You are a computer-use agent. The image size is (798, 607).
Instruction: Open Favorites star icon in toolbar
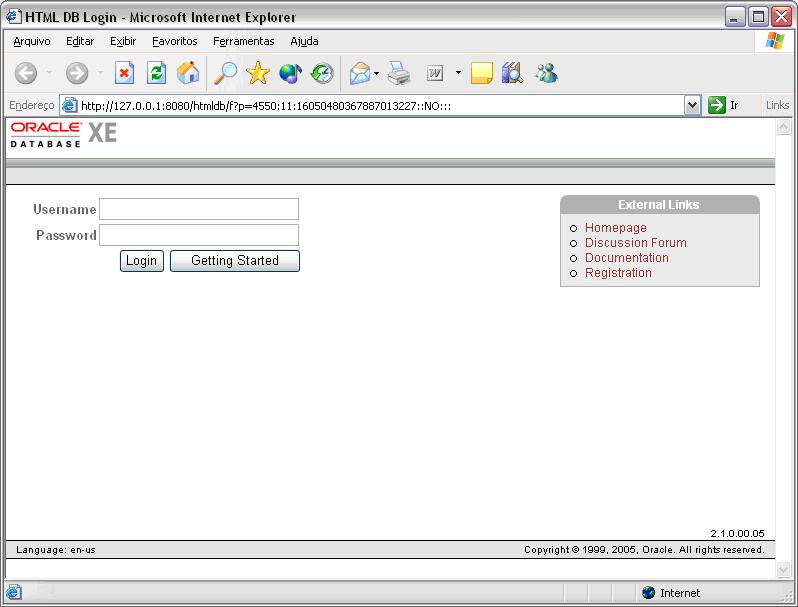pos(258,73)
